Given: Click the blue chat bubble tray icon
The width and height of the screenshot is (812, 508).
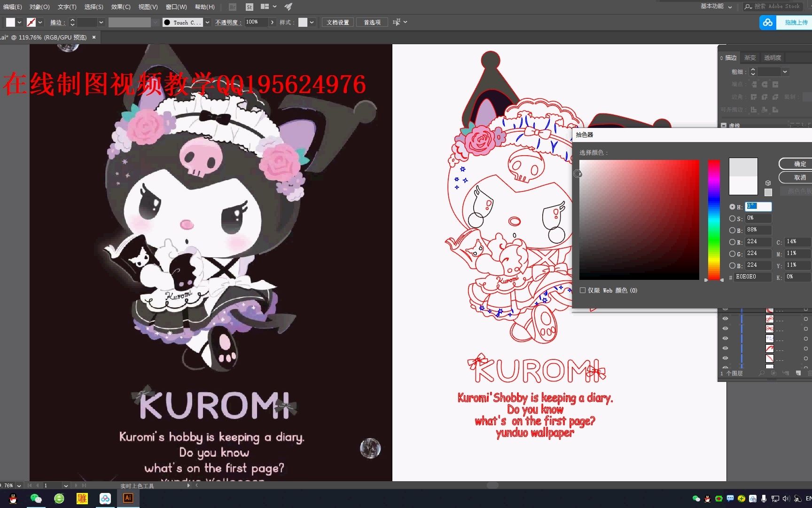Looking at the screenshot, I should (x=730, y=498).
